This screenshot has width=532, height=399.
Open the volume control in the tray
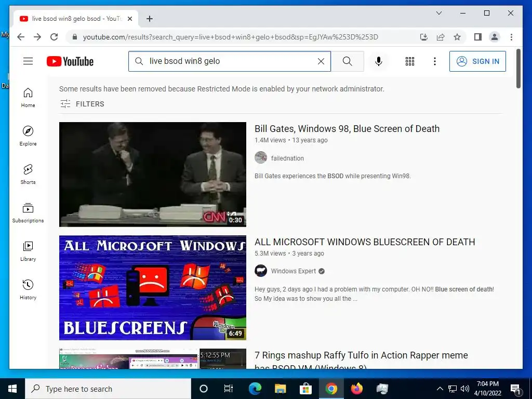(465, 389)
